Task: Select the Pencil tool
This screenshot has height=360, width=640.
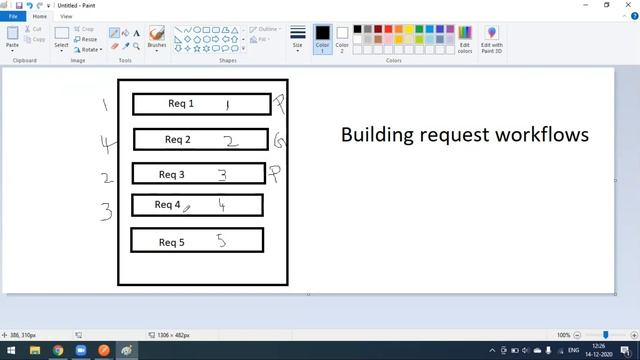Action: tap(114, 33)
